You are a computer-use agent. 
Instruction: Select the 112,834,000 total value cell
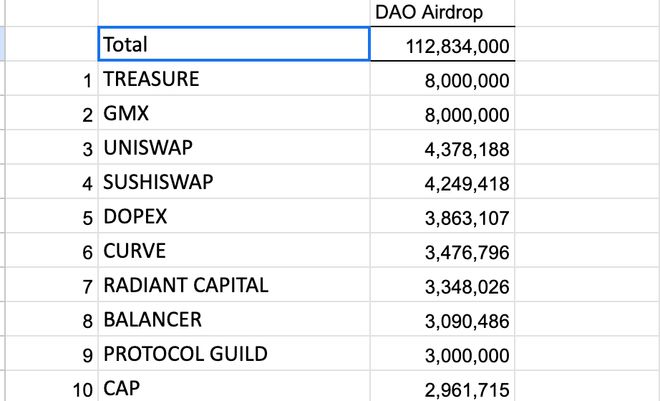pos(444,46)
